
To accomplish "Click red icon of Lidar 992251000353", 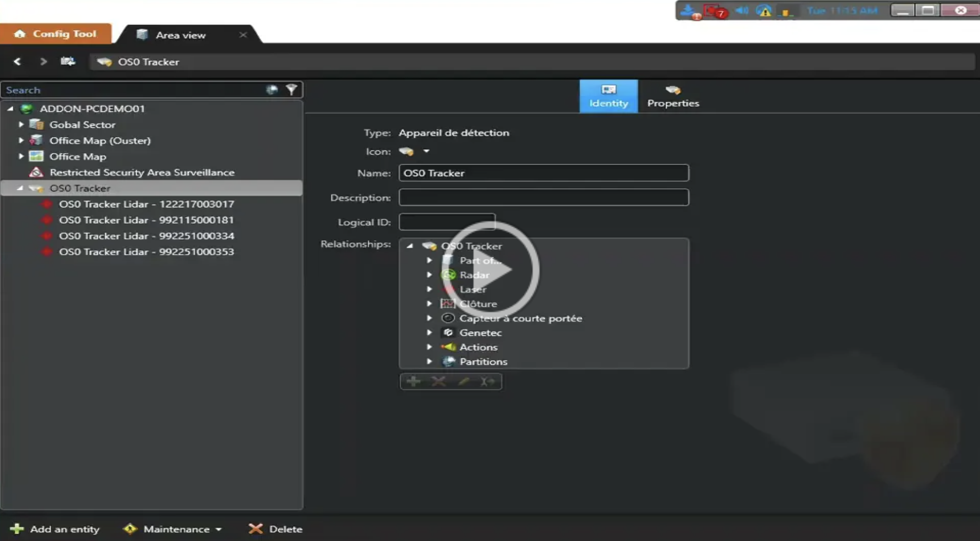I will point(47,252).
